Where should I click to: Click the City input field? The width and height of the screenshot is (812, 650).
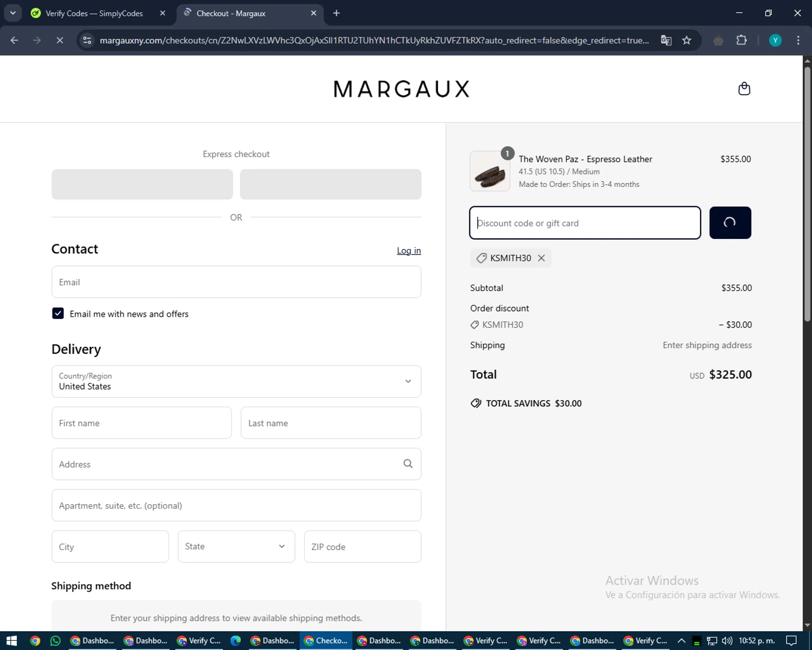coord(110,547)
